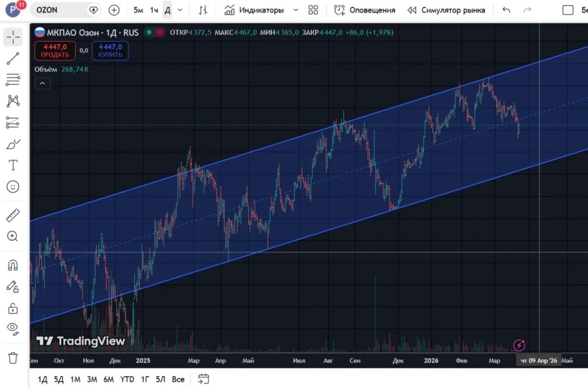Undo the last chart action
This screenshot has height=389, width=588.
click(506, 10)
